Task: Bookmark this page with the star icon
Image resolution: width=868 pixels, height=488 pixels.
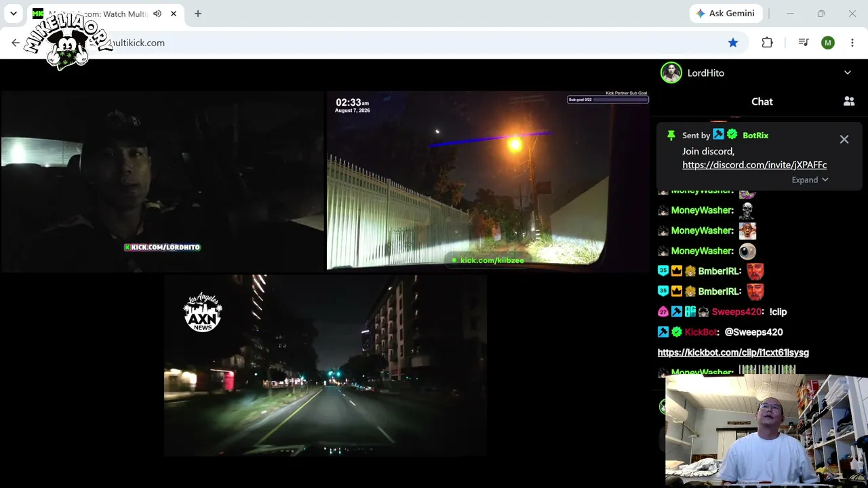Action: pyautogui.click(x=733, y=43)
